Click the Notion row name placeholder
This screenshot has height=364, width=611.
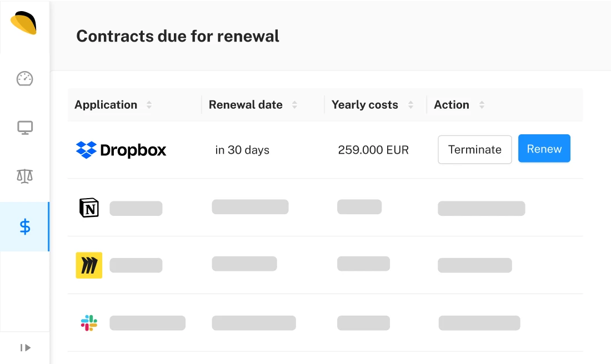[x=136, y=208]
